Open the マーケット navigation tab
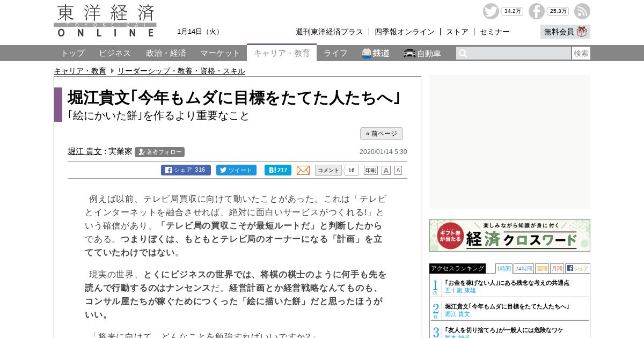The image size is (644, 338). [x=220, y=53]
